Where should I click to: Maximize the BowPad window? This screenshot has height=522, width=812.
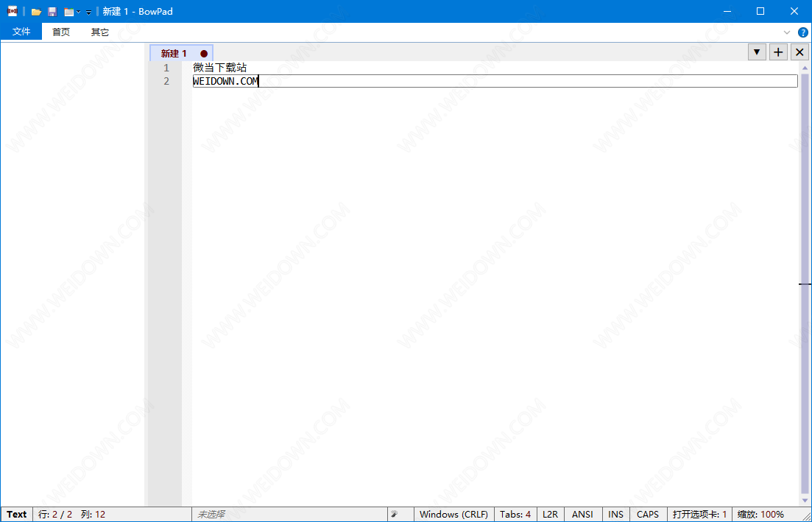click(x=760, y=11)
